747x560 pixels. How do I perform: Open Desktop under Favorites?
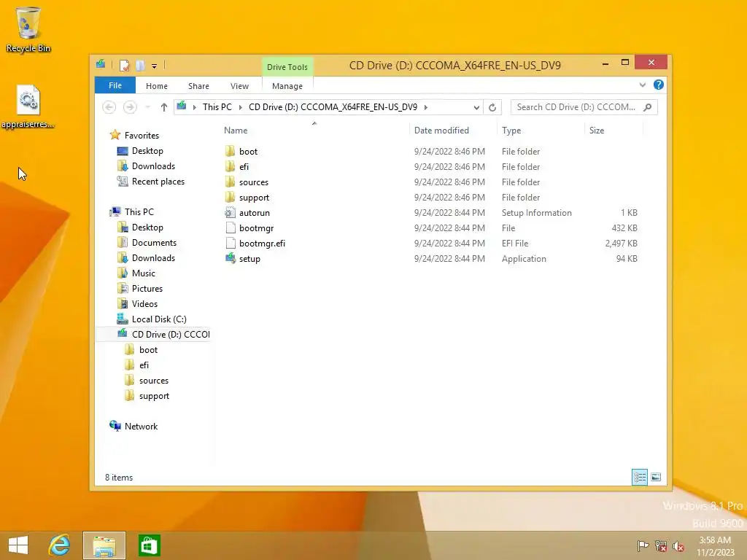coord(147,151)
